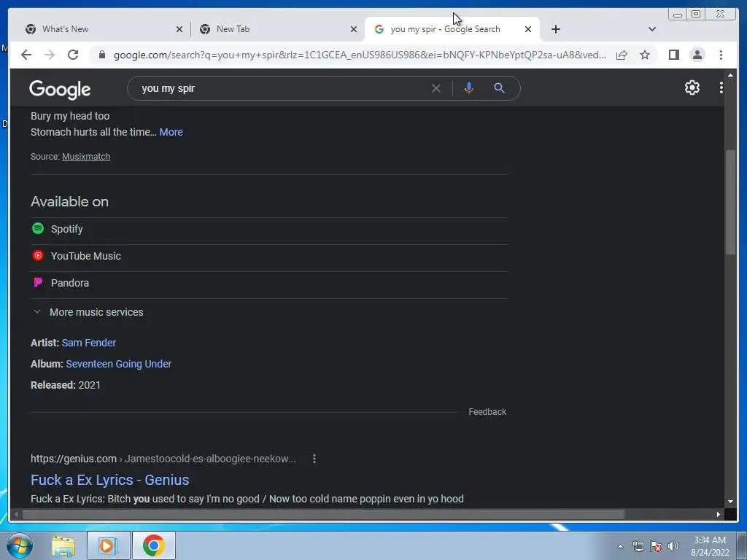Click the Google logo
This screenshot has height=560, width=747.
pos(60,89)
